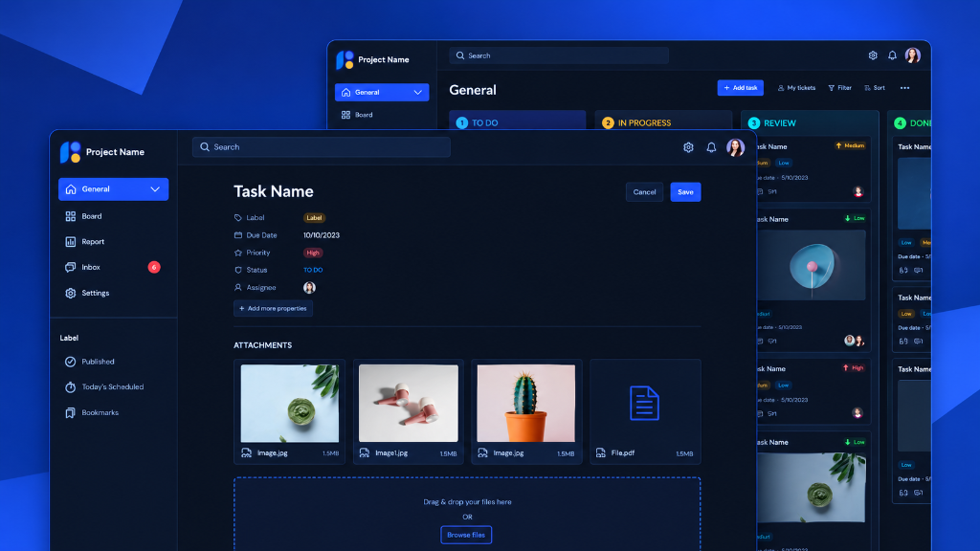This screenshot has width=980, height=551.
Task: Open Filter in back window toolbar
Action: coord(840,88)
